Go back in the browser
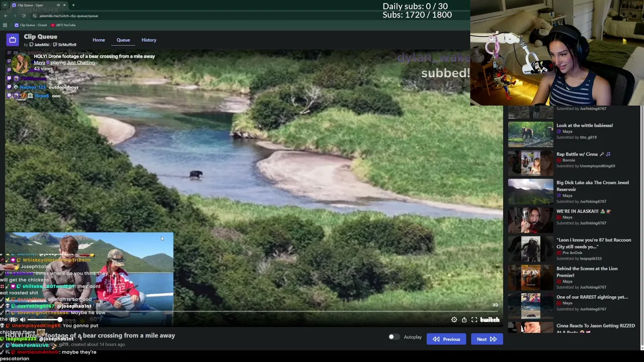The image size is (644, 362). (x=6, y=16)
